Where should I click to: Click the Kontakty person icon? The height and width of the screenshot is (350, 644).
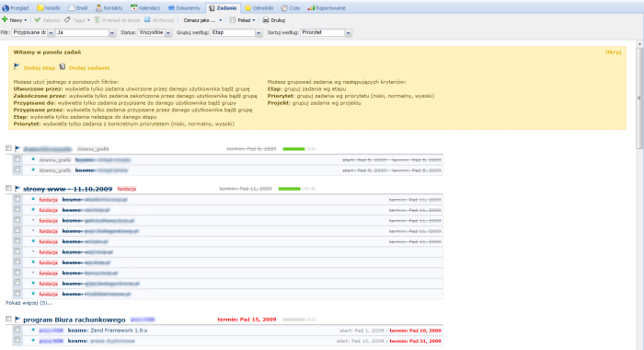tap(98, 7)
